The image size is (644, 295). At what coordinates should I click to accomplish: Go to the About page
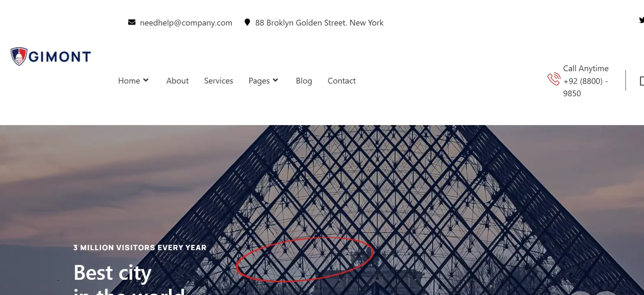[x=178, y=81]
